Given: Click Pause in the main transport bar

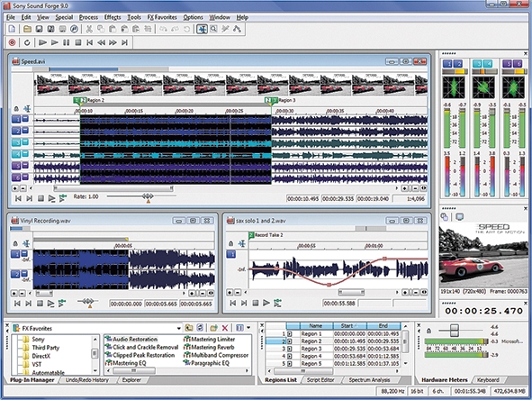Looking at the screenshot, I should [66, 42].
